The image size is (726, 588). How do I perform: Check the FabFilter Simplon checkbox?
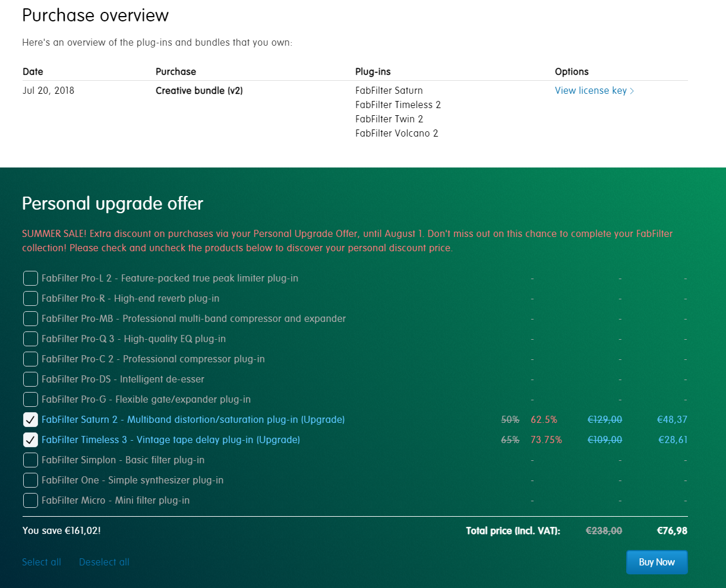tap(30, 460)
